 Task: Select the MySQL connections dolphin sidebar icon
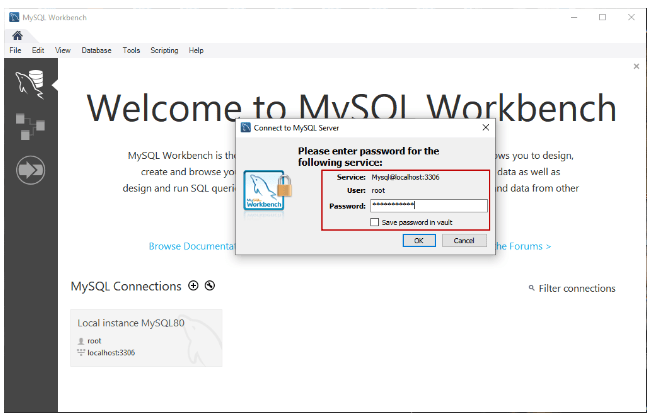click(x=30, y=84)
